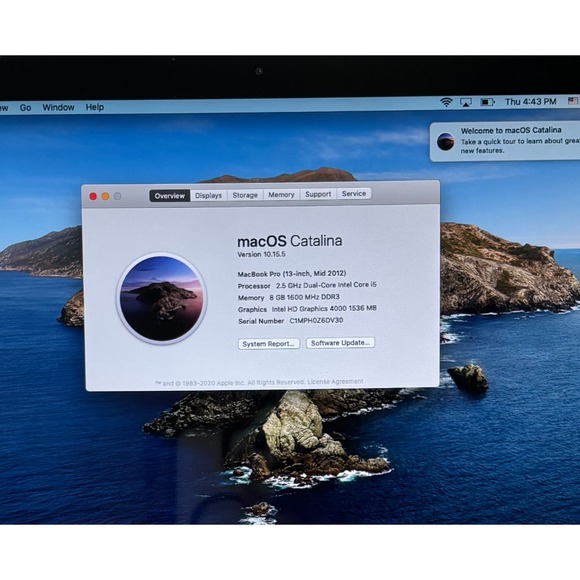The height and width of the screenshot is (580, 580).
Task: Open the US flag input source icon
Action: pyautogui.click(x=573, y=101)
